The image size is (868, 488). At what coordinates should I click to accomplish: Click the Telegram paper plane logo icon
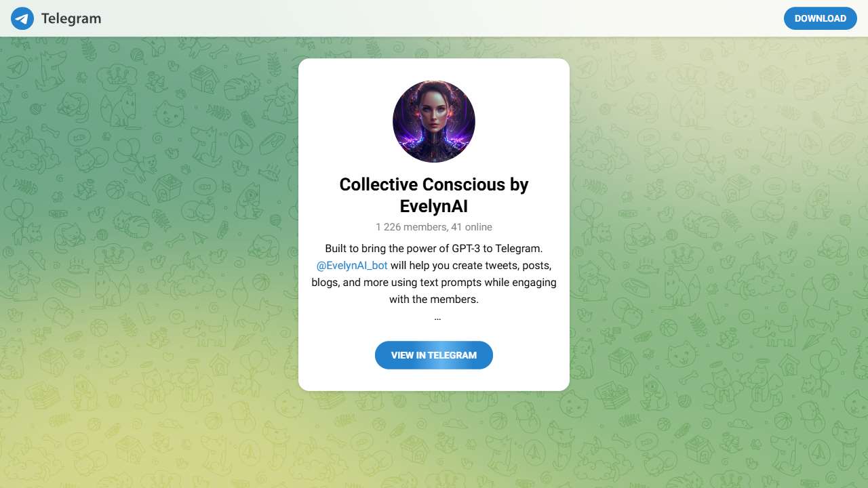point(22,18)
